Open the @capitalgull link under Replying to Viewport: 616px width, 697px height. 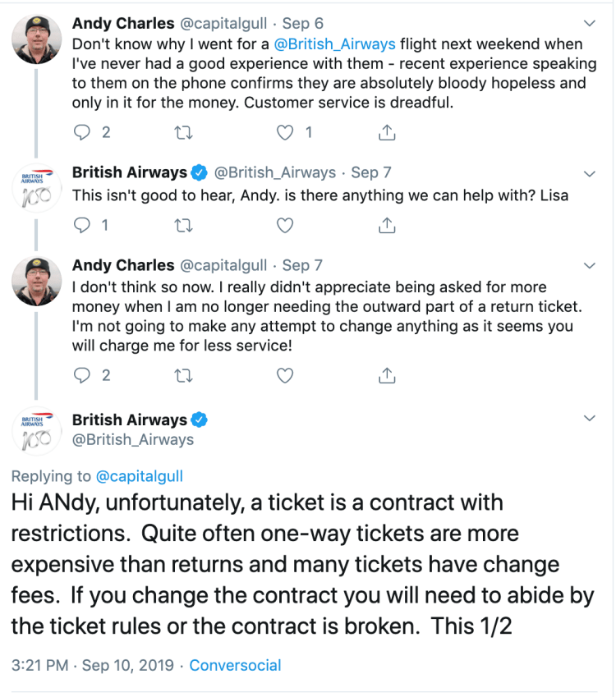[x=140, y=476]
